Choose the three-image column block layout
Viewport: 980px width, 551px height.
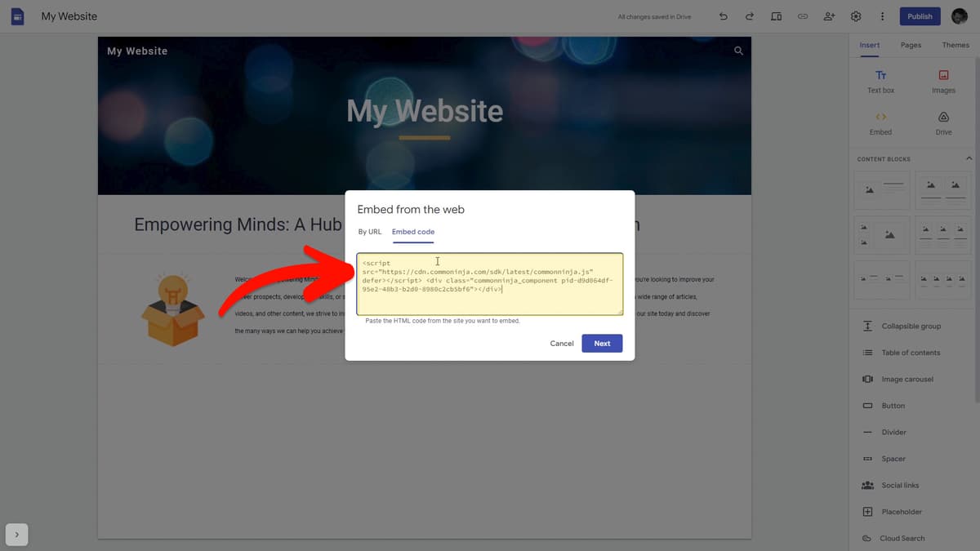tap(943, 234)
